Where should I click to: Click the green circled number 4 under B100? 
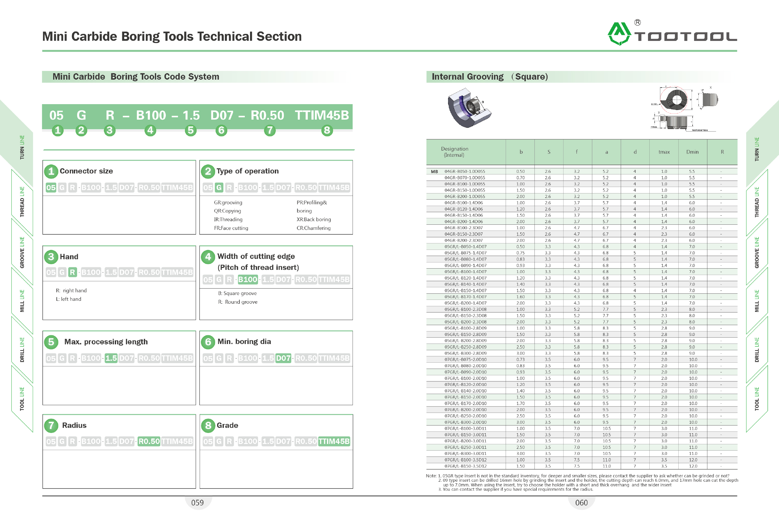150,130
